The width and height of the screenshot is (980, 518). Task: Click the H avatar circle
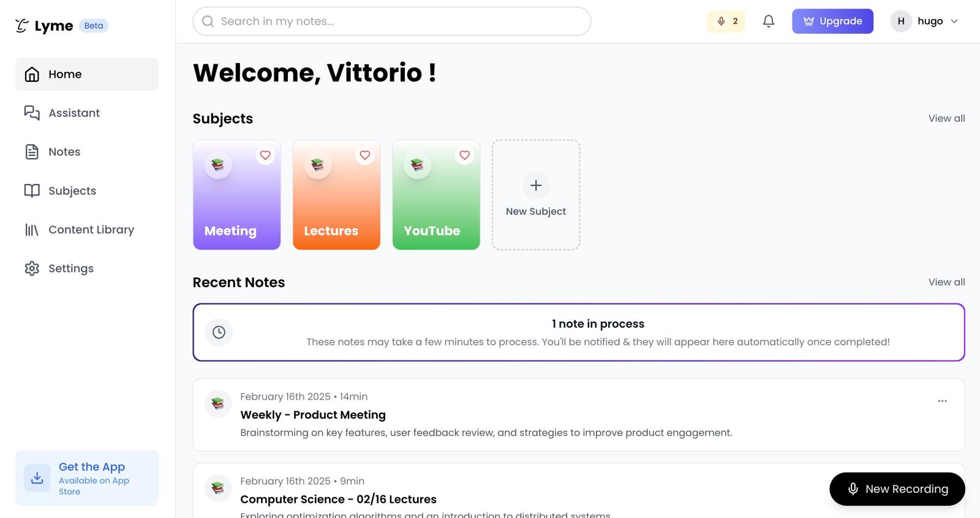[x=901, y=21]
